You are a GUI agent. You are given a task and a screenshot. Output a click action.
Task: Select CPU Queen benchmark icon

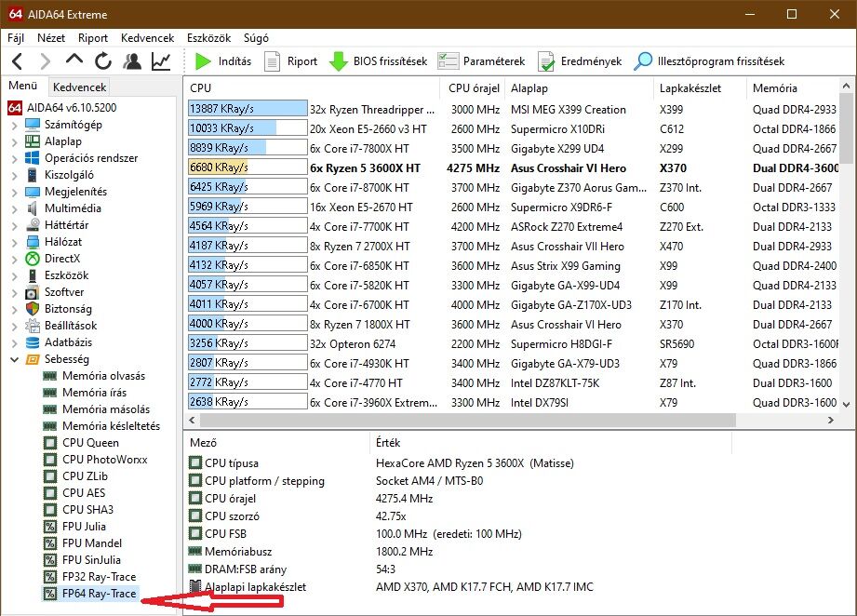tap(49, 443)
